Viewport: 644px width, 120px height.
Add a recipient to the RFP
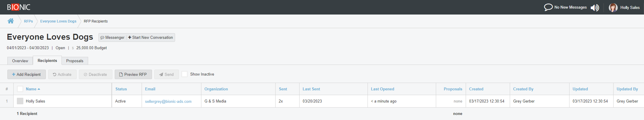27,74
